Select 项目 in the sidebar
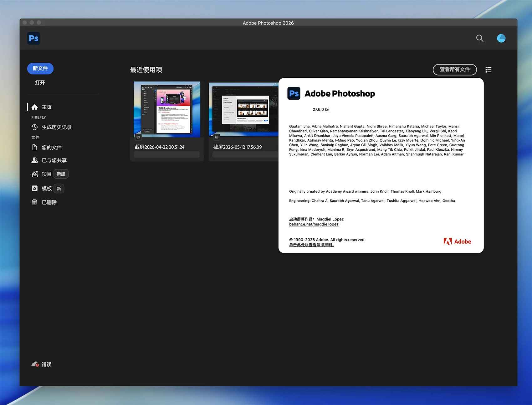The width and height of the screenshot is (532, 405). point(46,174)
